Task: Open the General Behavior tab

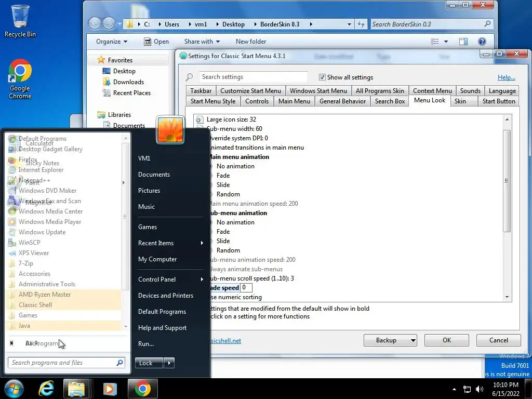Action: (x=342, y=101)
